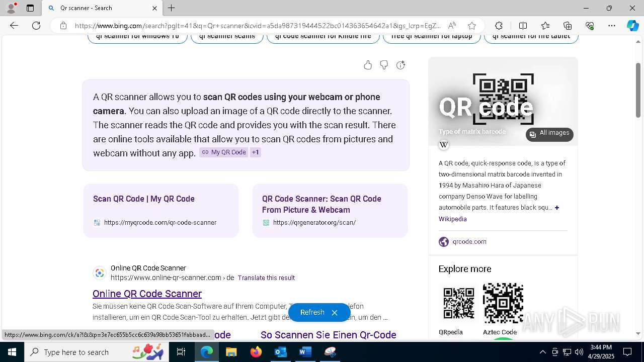Open 'QR Code Scanner: Scan QR Code' card
Viewport: 644px width, 362px height.
[x=330, y=210]
